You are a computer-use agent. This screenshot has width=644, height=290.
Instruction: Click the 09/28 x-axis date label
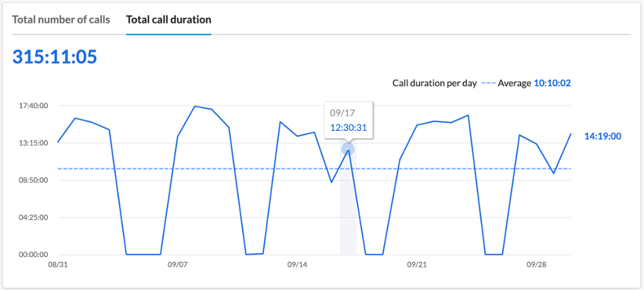click(537, 265)
